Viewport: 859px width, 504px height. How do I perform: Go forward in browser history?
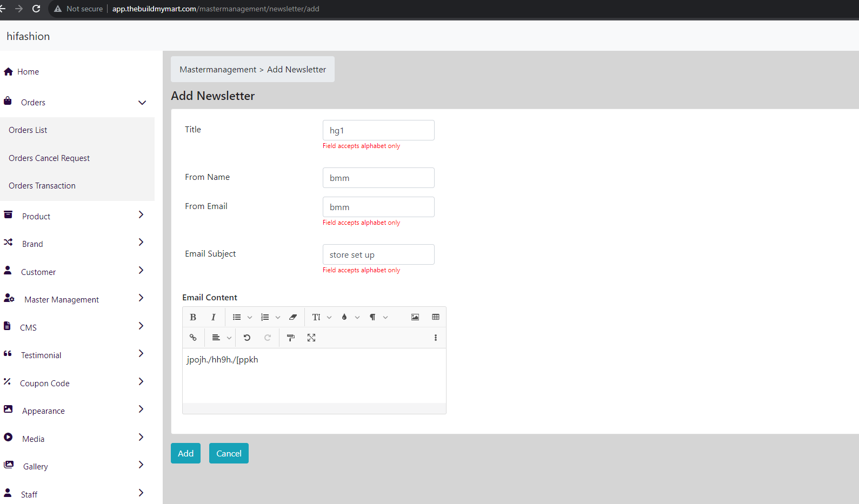tap(19, 9)
